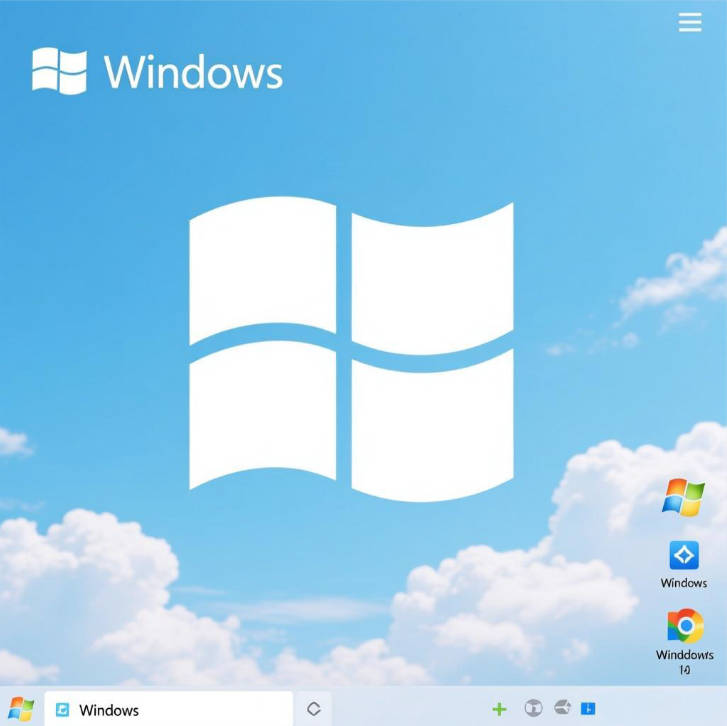Click the blue square icon in system tray

point(588,709)
